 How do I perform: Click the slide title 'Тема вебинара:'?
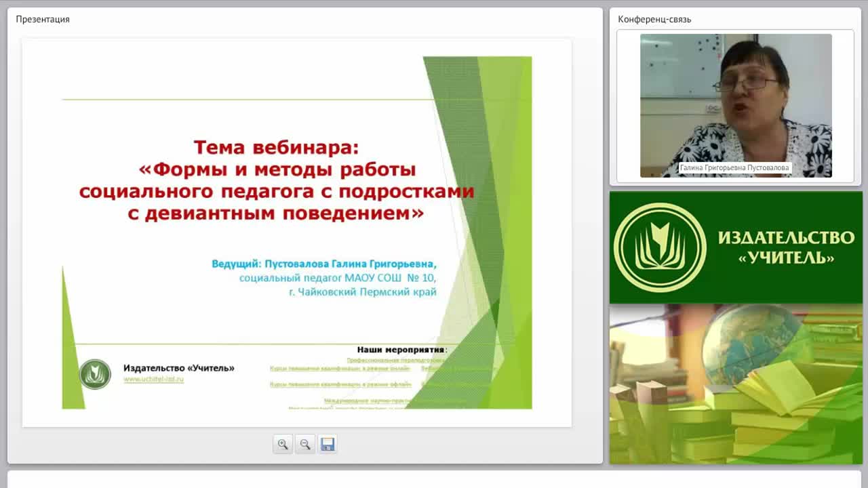pyautogui.click(x=276, y=146)
